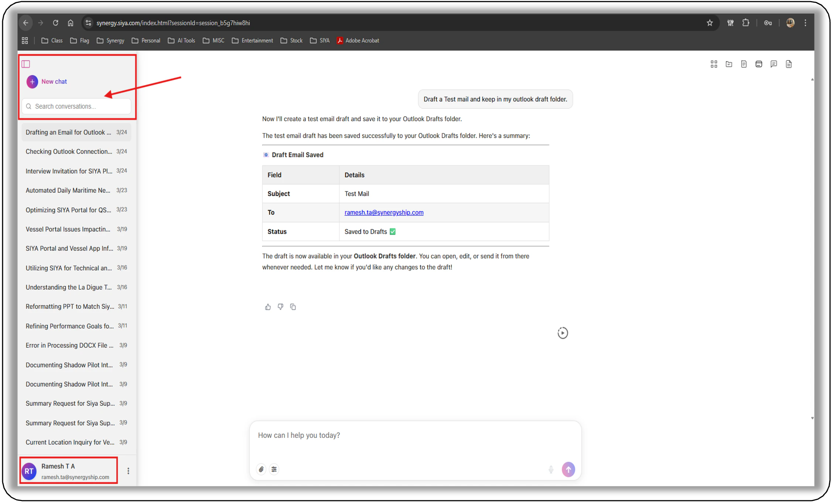Select 'Error in Processing DOCX File' chat
The width and height of the screenshot is (833, 504).
point(76,345)
